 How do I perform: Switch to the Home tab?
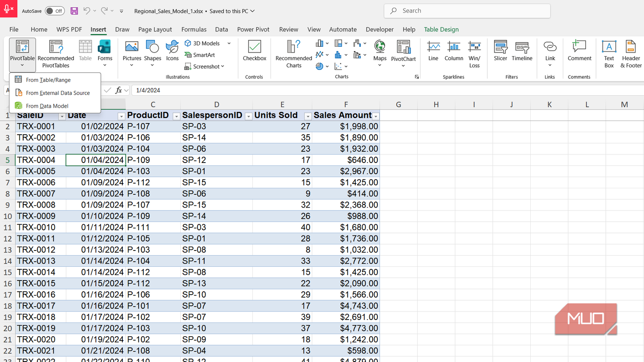[x=39, y=29]
